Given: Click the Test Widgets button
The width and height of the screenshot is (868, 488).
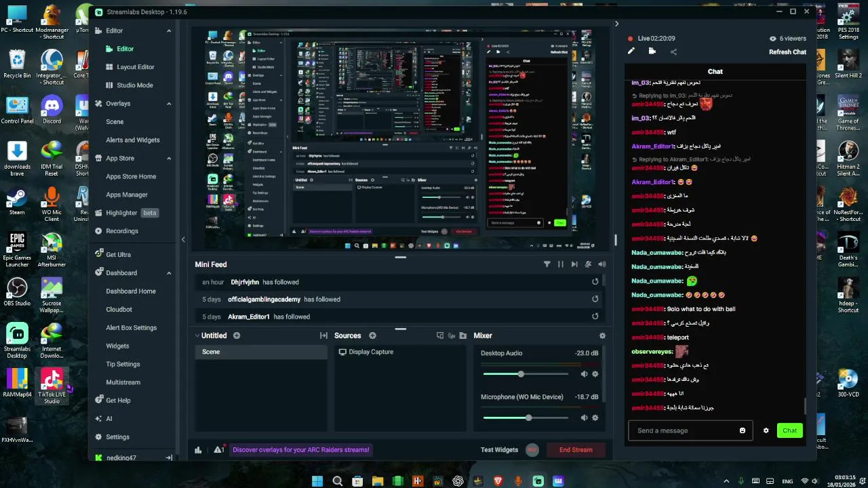Looking at the screenshot, I should tap(499, 450).
